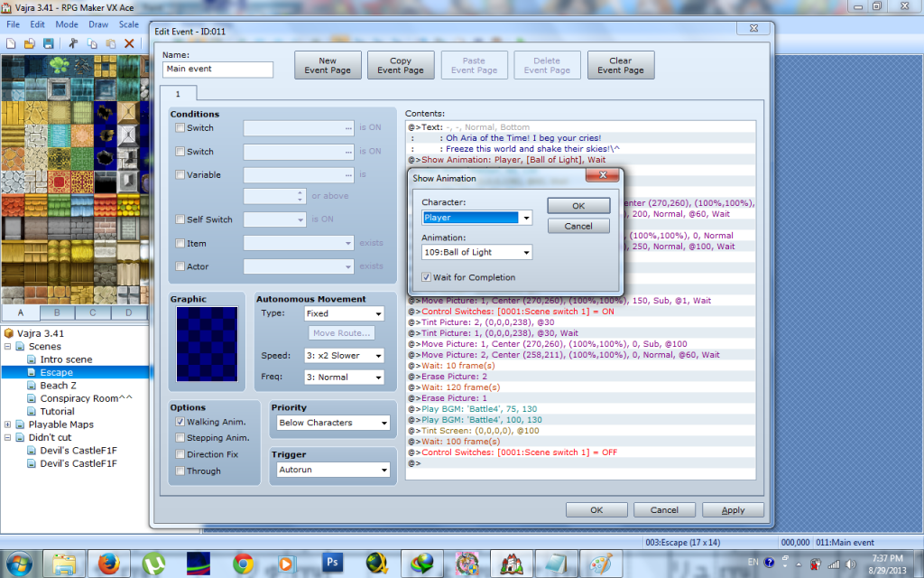This screenshot has width=924, height=578.
Task: Confirm Show Animation dialog with OK
Action: (578, 206)
